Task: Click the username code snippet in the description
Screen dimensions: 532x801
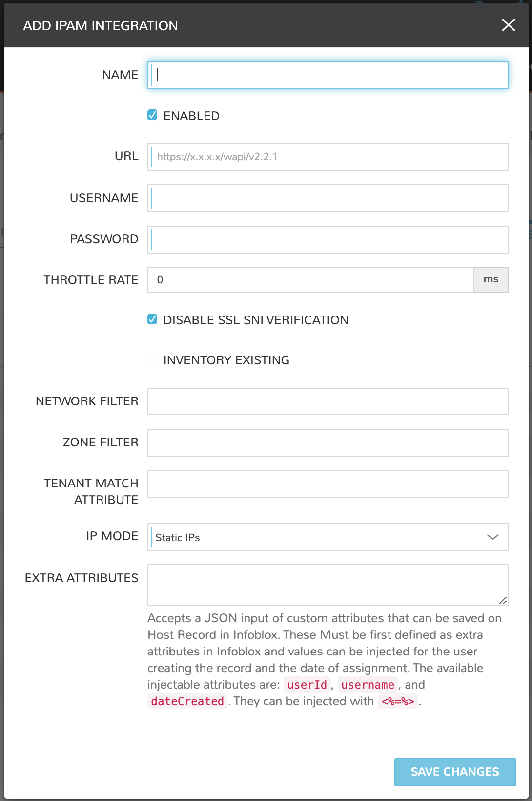Action: [x=368, y=685]
